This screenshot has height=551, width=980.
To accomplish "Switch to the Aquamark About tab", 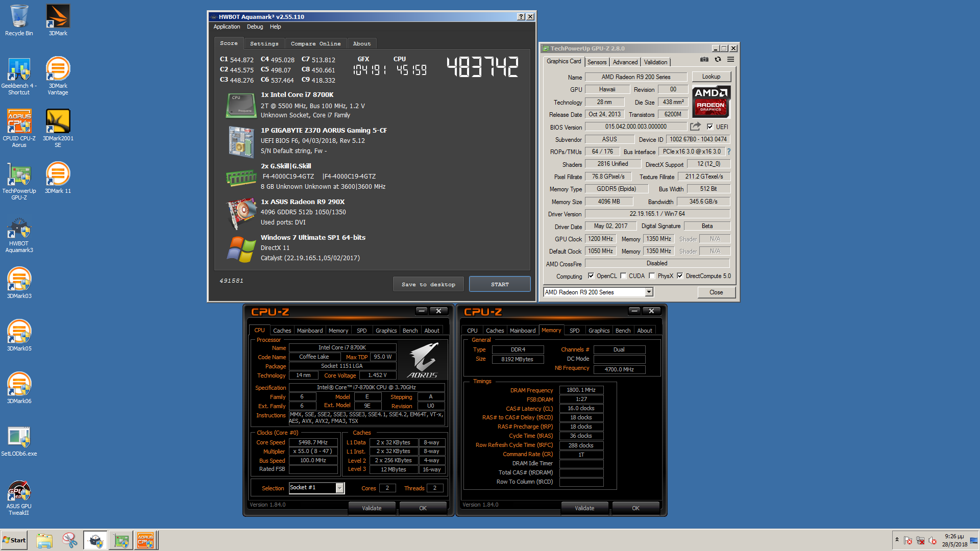I will point(362,44).
